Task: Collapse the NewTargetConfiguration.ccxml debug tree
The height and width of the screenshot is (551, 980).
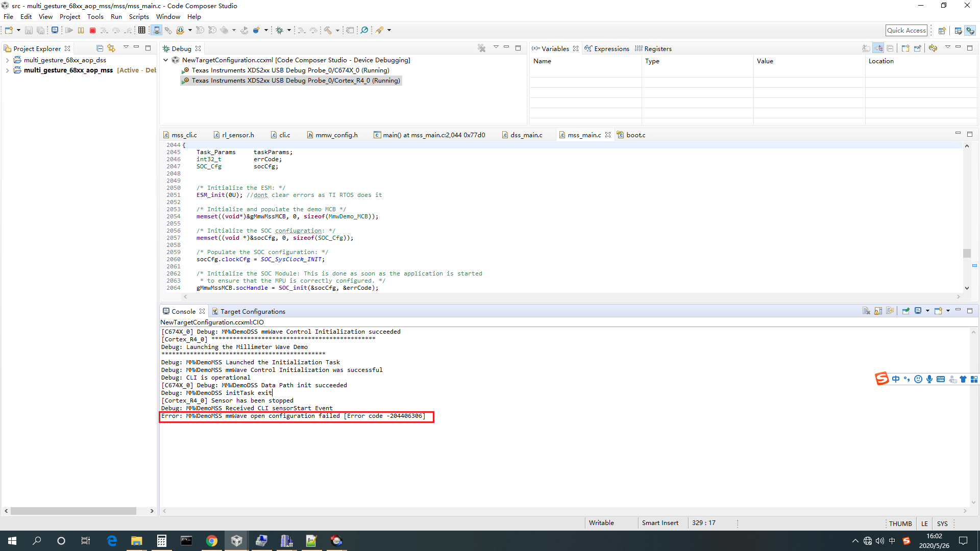Action: point(166,60)
